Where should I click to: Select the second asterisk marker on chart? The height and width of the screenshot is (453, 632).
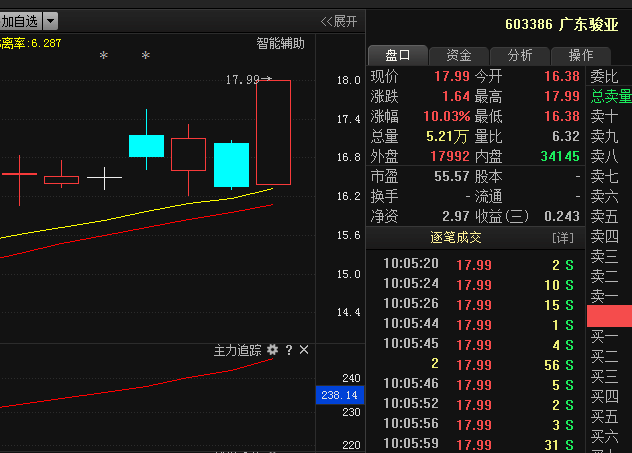tap(146, 56)
